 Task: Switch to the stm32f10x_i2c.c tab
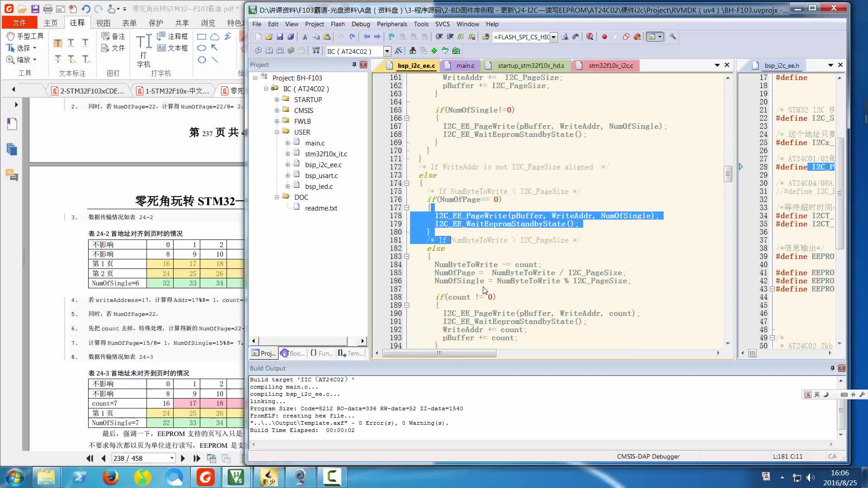605,66
